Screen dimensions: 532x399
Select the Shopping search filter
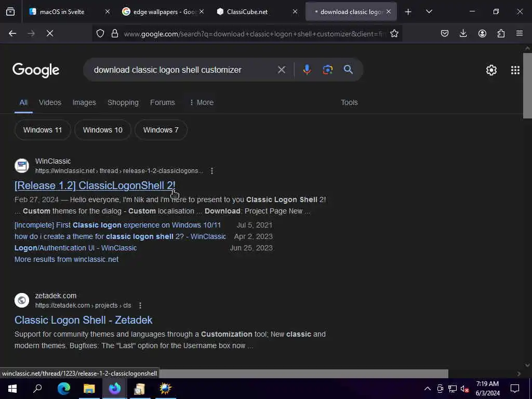click(x=123, y=102)
